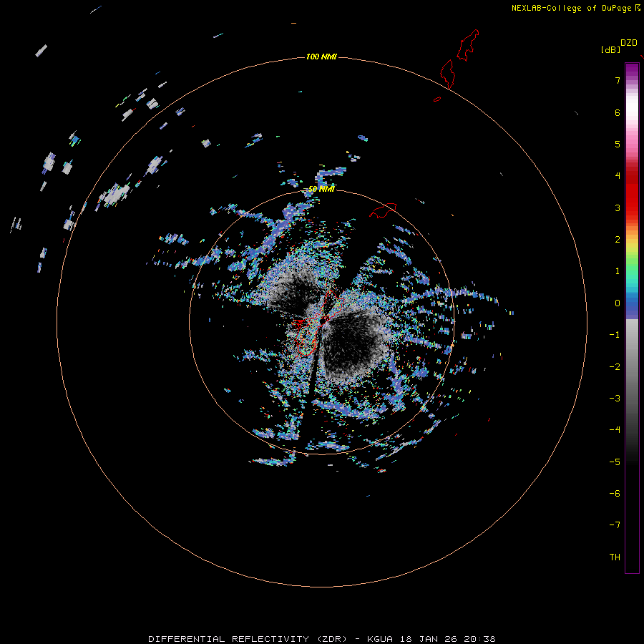Image resolution: width=644 pixels, height=644 pixels.
Task: Click the DIFFERENTIAL REFLECTIVITY (ZDR) title text
Action: (x=248, y=639)
